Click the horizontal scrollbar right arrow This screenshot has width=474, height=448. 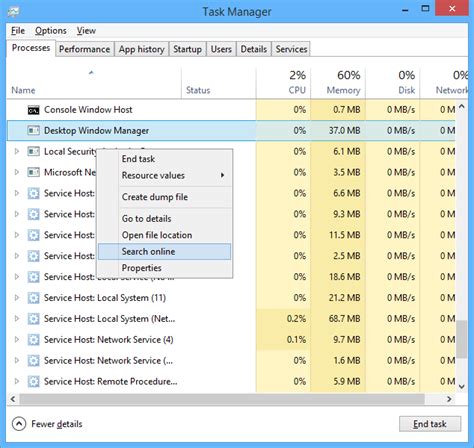449,399
